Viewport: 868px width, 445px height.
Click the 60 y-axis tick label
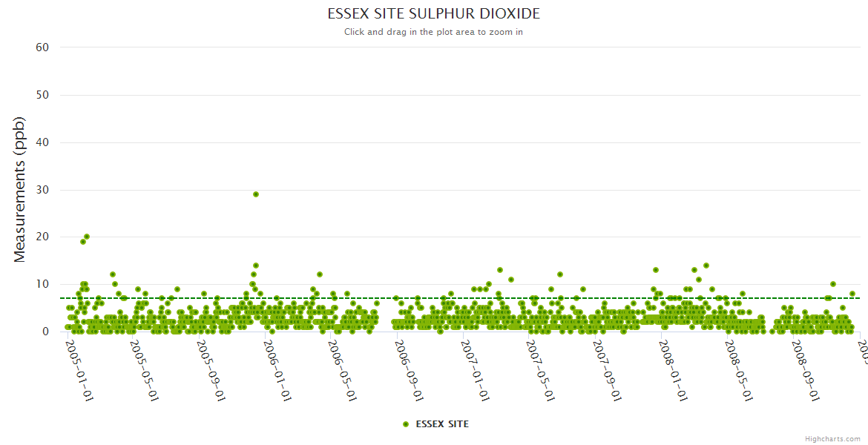click(42, 47)
